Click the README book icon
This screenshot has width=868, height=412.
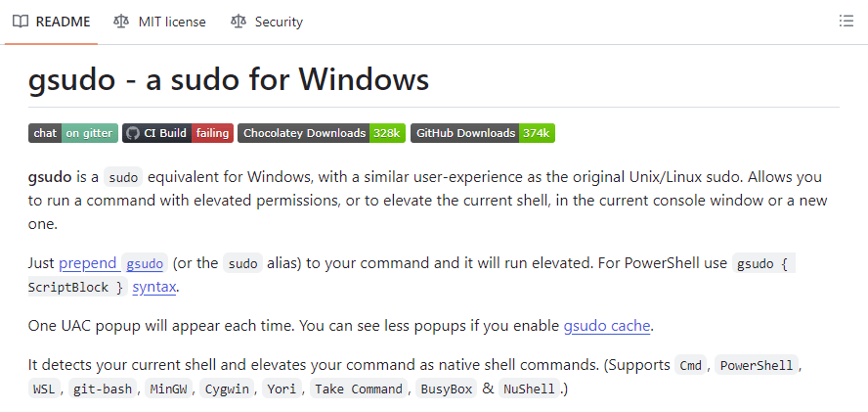pos(21,22)
